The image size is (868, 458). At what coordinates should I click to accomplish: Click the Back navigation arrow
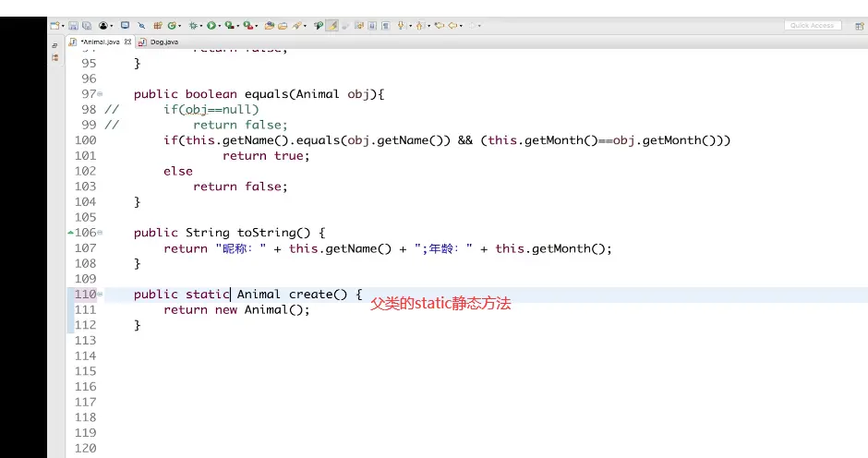(452, 26)
